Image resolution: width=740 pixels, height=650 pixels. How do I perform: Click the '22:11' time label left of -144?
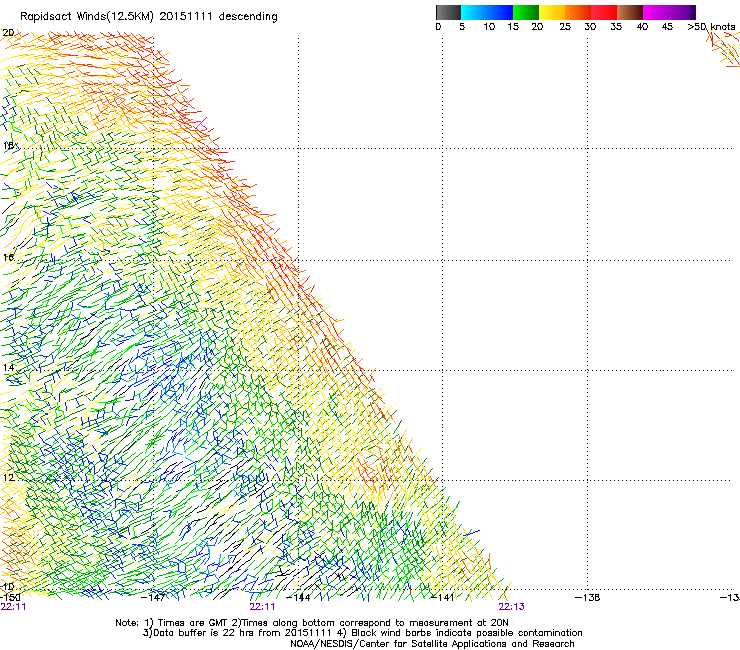click(x=262, y=607)
